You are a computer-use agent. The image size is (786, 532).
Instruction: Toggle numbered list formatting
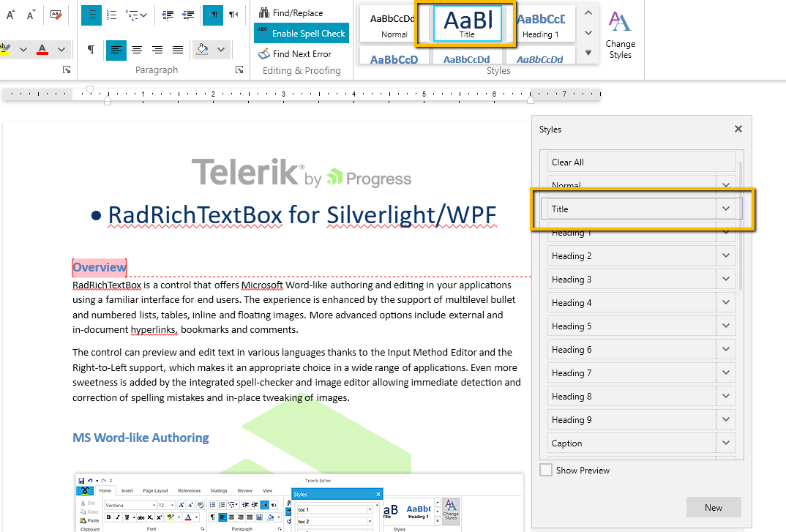112,15
